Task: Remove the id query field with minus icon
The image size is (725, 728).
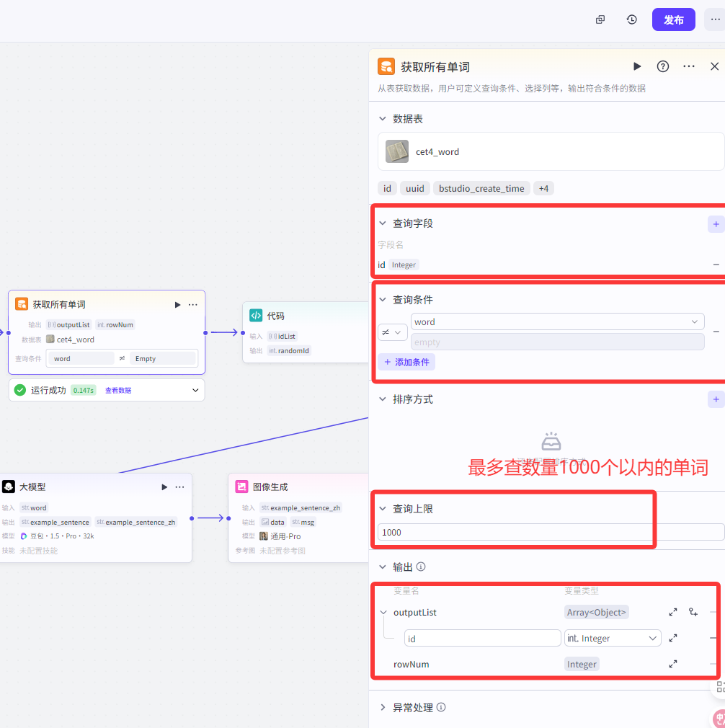Action: click(x=716, y=265)
